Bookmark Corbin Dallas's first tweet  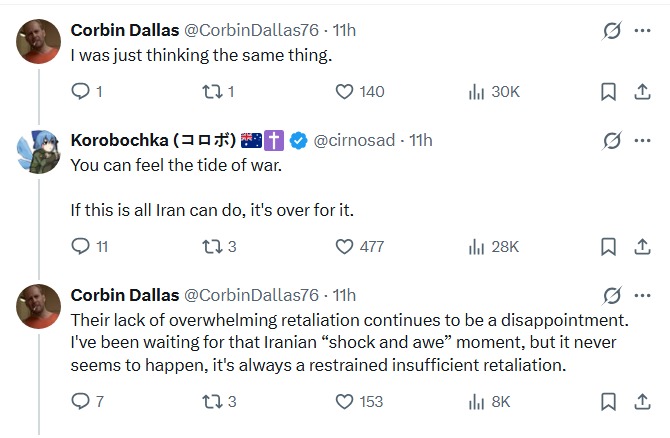point(608,91)
